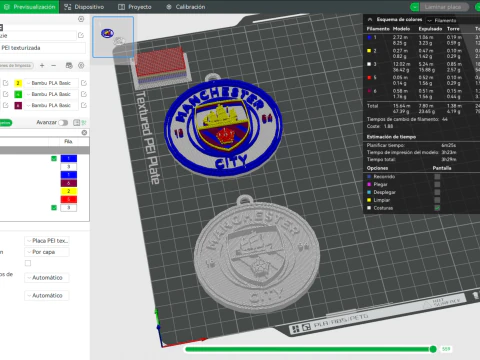This screenshot has width=480, height=360.
Task: Open the Calibración tab
Action: coord(185,7)
